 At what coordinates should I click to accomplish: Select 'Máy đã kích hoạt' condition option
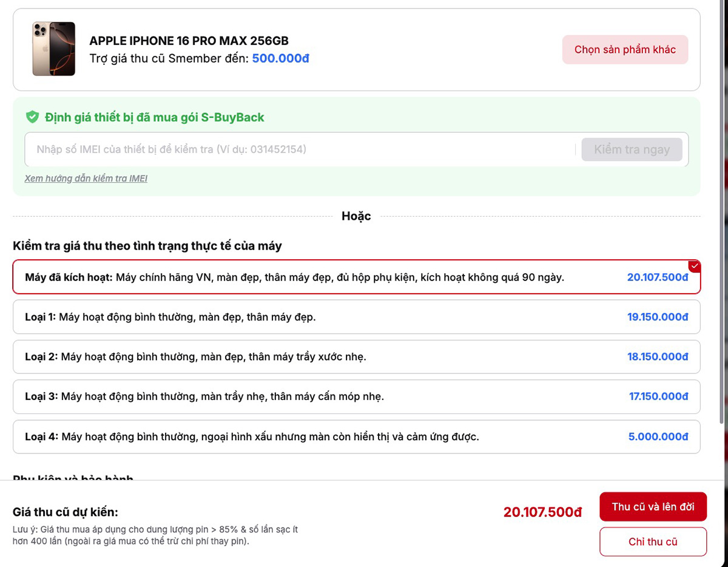point(357,277)
